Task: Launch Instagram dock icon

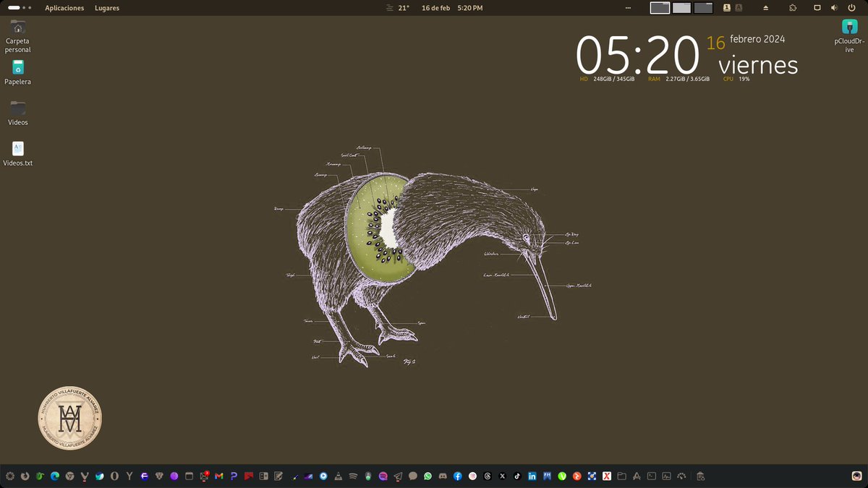Action: click(472, 476)
